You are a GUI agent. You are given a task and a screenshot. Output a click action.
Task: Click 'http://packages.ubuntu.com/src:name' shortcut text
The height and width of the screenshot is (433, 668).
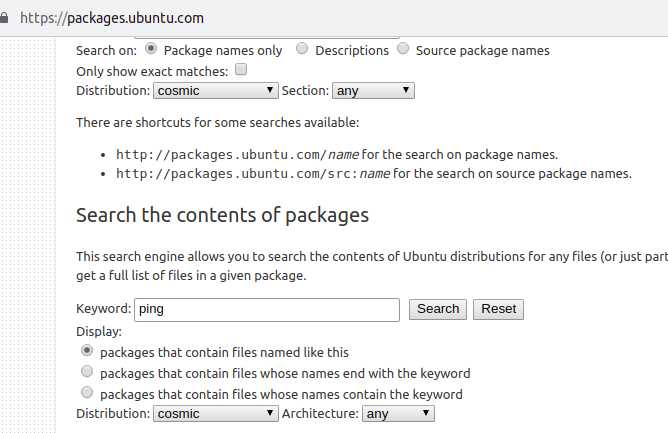coord(253,174)
